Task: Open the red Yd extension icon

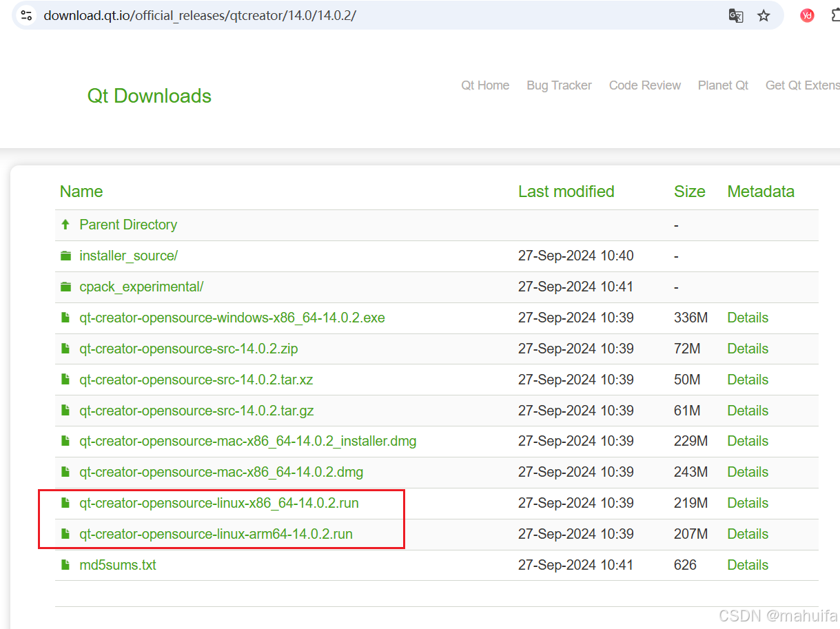Action: pyautogui.click(x=807, y=15)
